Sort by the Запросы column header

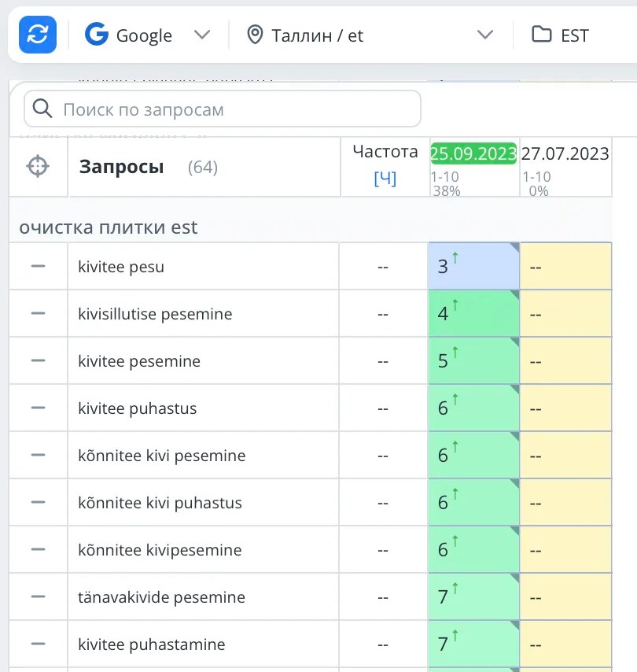coord(122,167)
